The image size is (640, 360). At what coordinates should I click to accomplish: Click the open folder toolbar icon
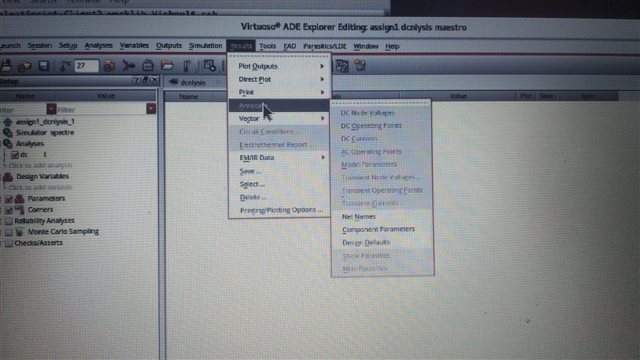167,65
